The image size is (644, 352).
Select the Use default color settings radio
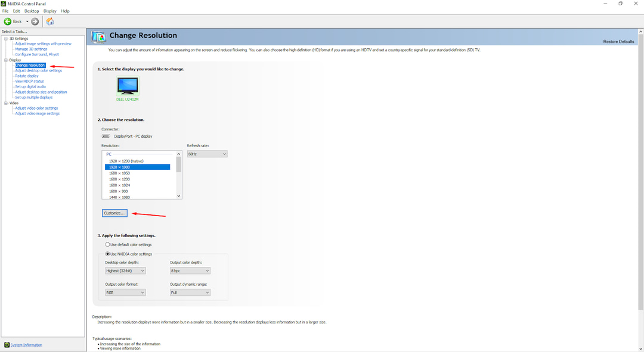click(x=107, y=244)
